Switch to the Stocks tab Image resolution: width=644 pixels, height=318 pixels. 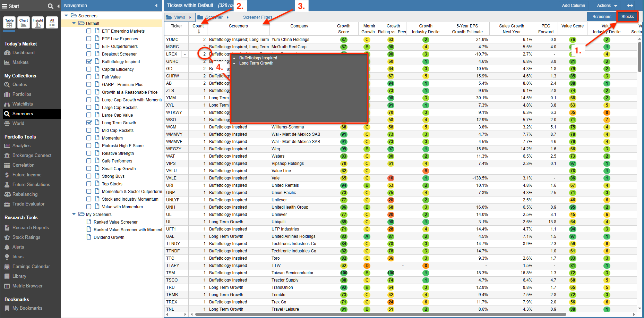(x=627, y=17)
